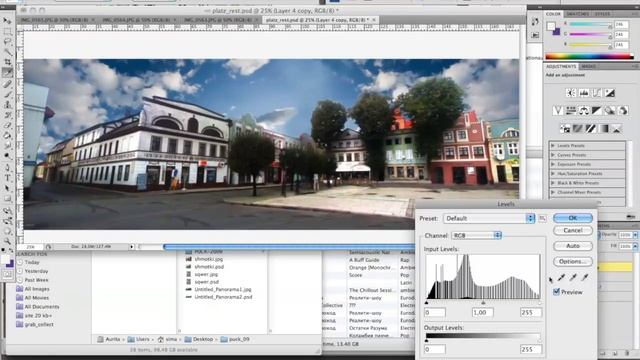Expand Hue/Saturation Presets list

[553, 174]
